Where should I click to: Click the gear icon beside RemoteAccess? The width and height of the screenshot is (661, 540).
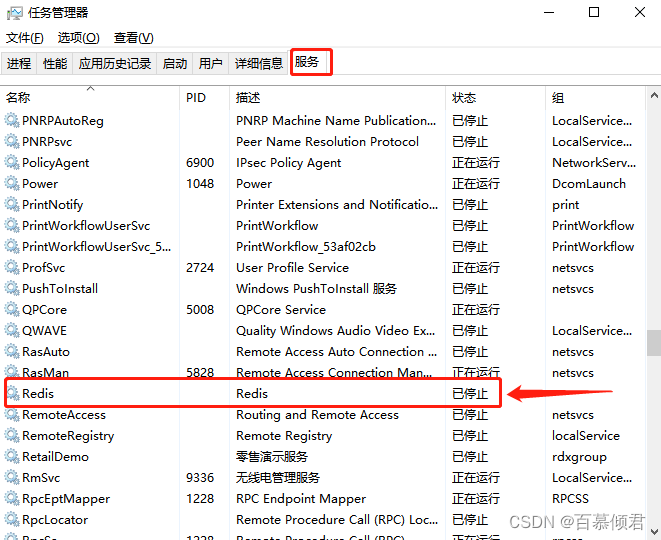(x=12, y=415)
